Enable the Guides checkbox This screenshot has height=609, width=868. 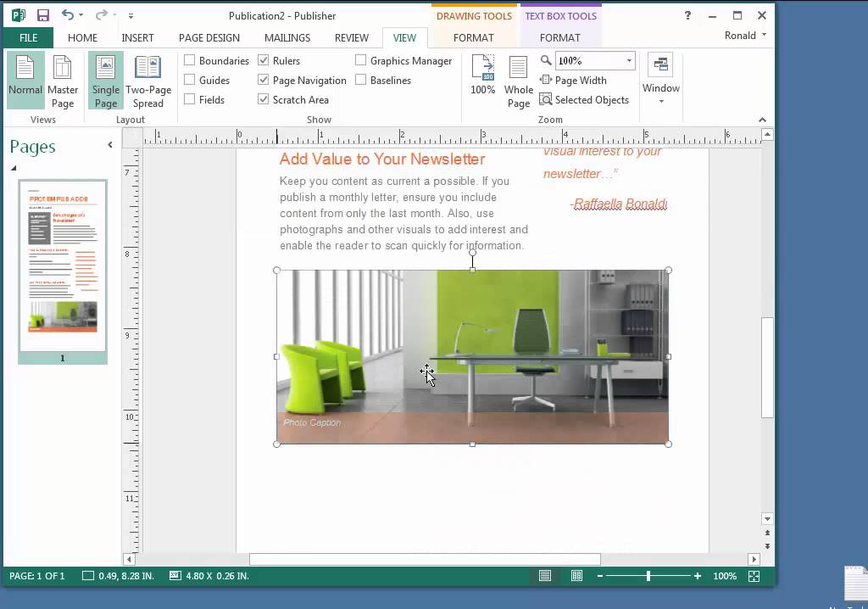pyautogui.click(x=190, y=80)
